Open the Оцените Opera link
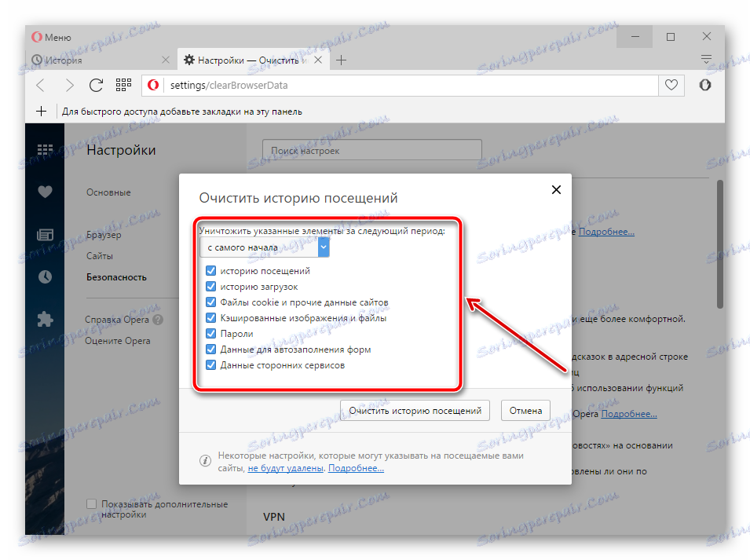 coord(118,341)
